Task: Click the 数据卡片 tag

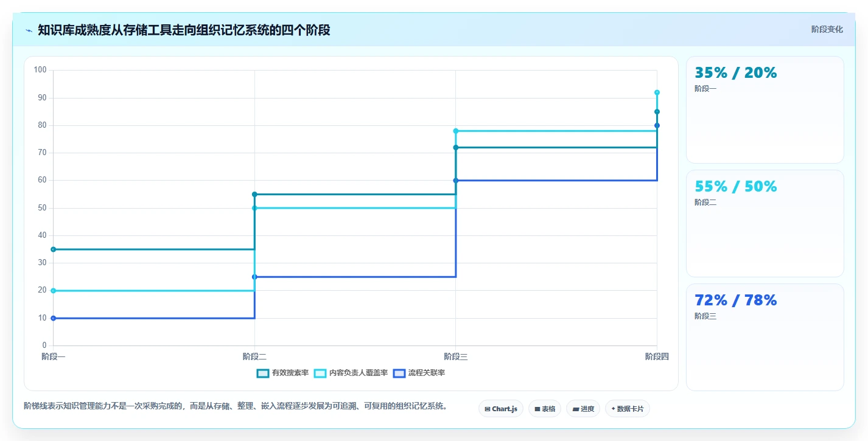Action: [x=628, y=409]
